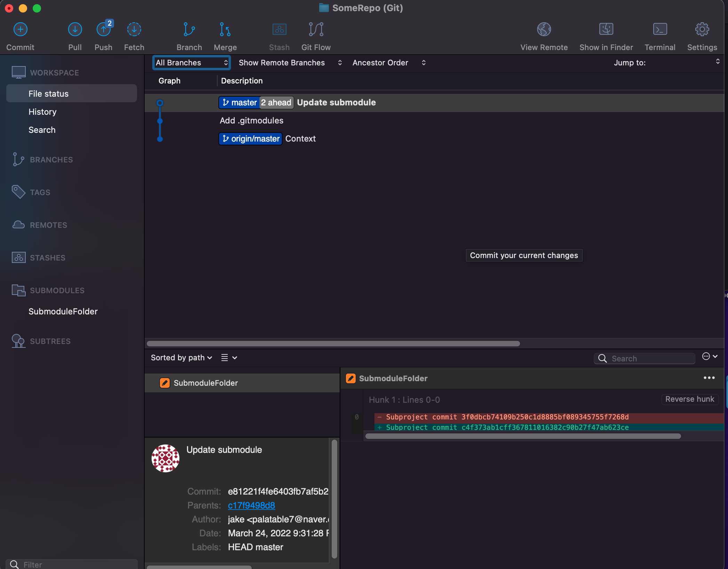Click the Reverse hunk button

pos(689,399)
